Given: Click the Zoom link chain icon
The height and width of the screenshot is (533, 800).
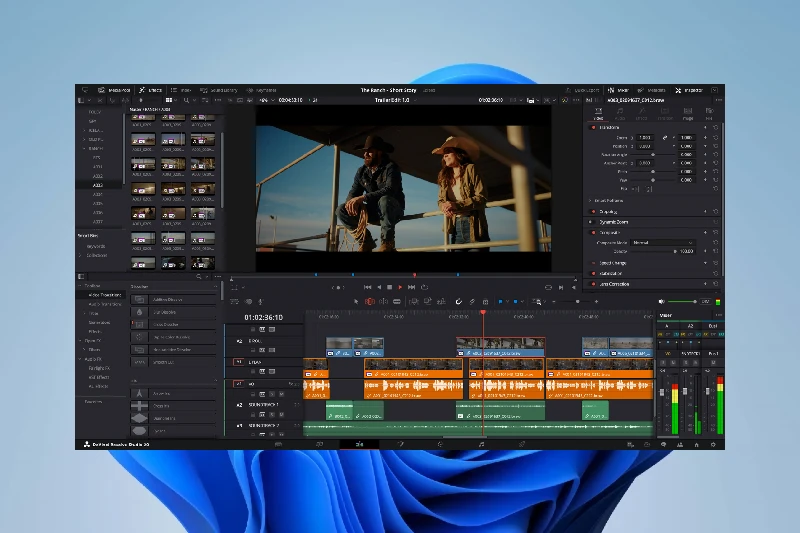Looking at the screenshot, I should 664,138.
